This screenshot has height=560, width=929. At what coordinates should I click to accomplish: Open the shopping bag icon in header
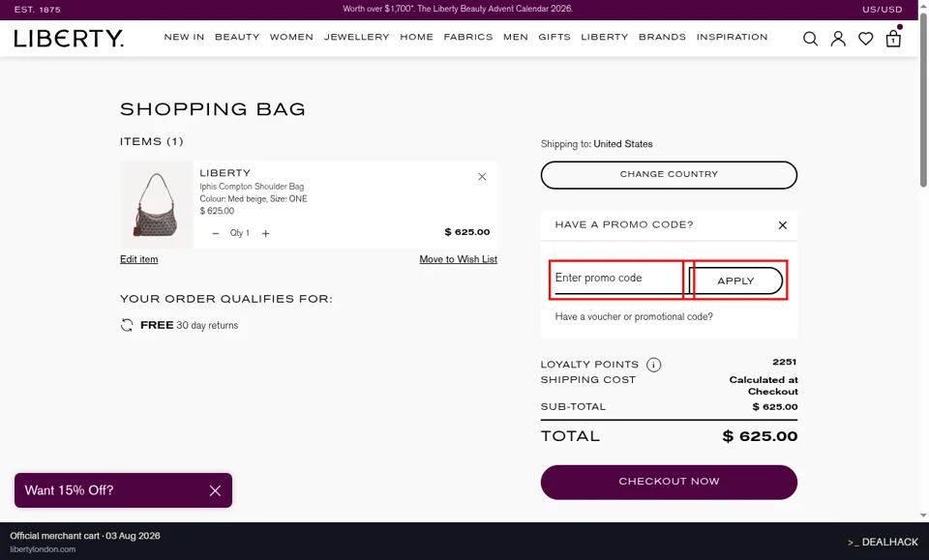click(893, 39)
